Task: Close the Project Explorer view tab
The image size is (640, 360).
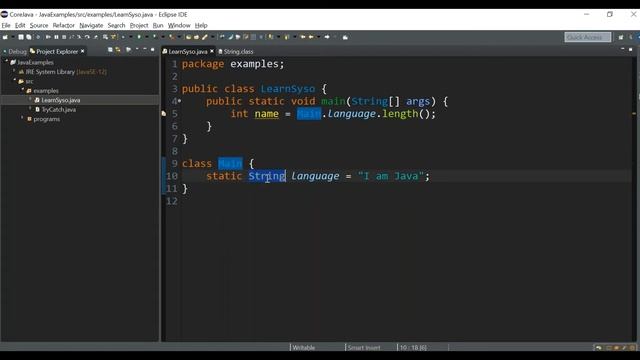Action: 82,51
